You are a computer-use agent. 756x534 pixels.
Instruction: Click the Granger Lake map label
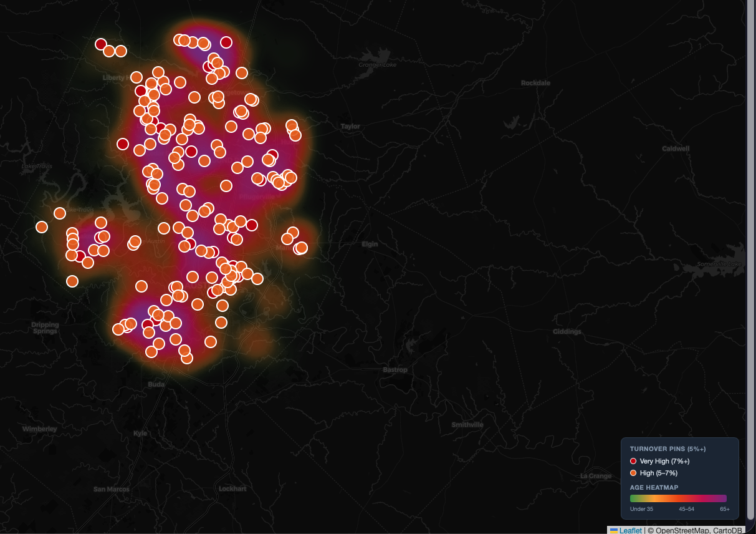click(x=378, y=64)
